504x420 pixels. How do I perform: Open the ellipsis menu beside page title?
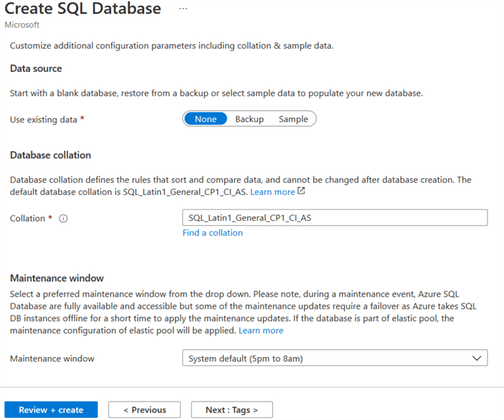(183, 9)
